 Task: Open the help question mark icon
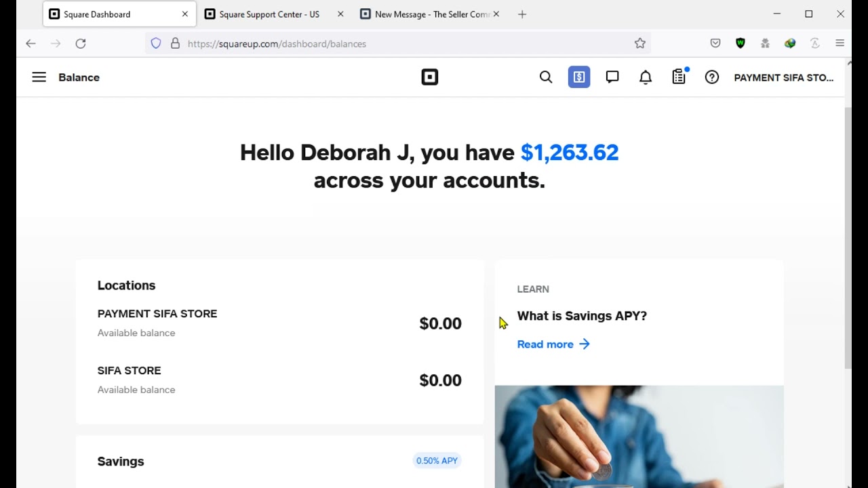pos(712,77)
